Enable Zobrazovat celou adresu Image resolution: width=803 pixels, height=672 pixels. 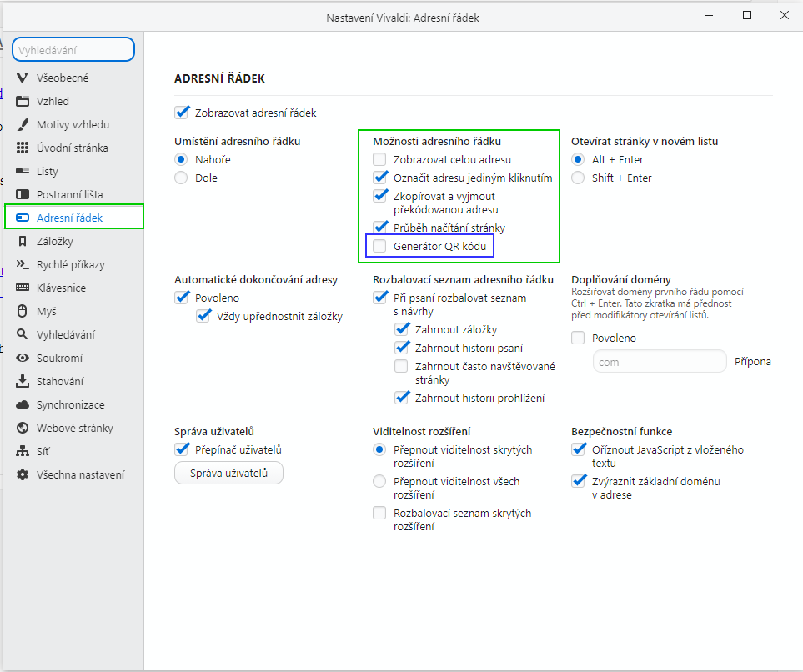coord(379,159)
